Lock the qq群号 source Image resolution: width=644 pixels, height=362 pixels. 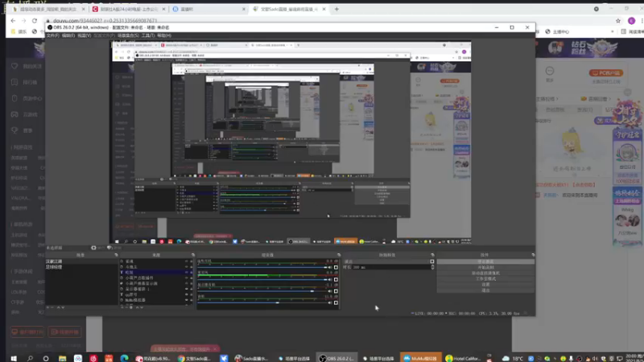coord(192,294)
